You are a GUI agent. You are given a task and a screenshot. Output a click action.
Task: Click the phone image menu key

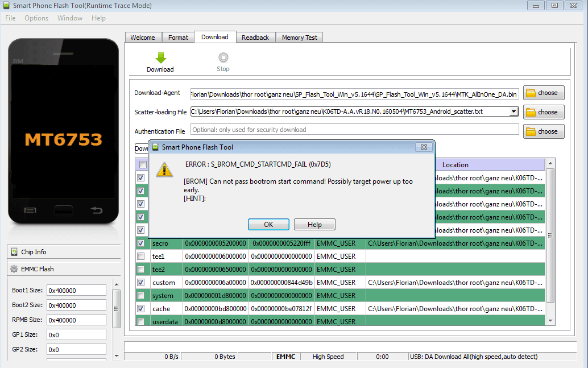pos(30,210)
